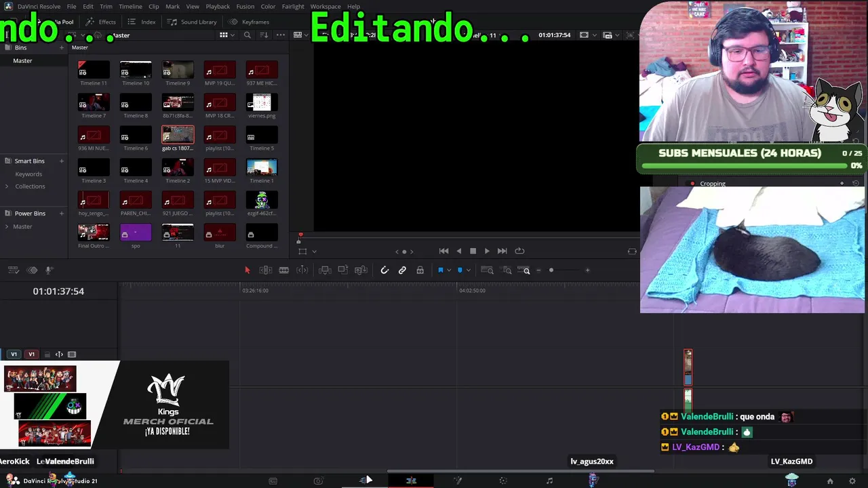
Task: Open the media pool sort options
Action: click(264, 35)
